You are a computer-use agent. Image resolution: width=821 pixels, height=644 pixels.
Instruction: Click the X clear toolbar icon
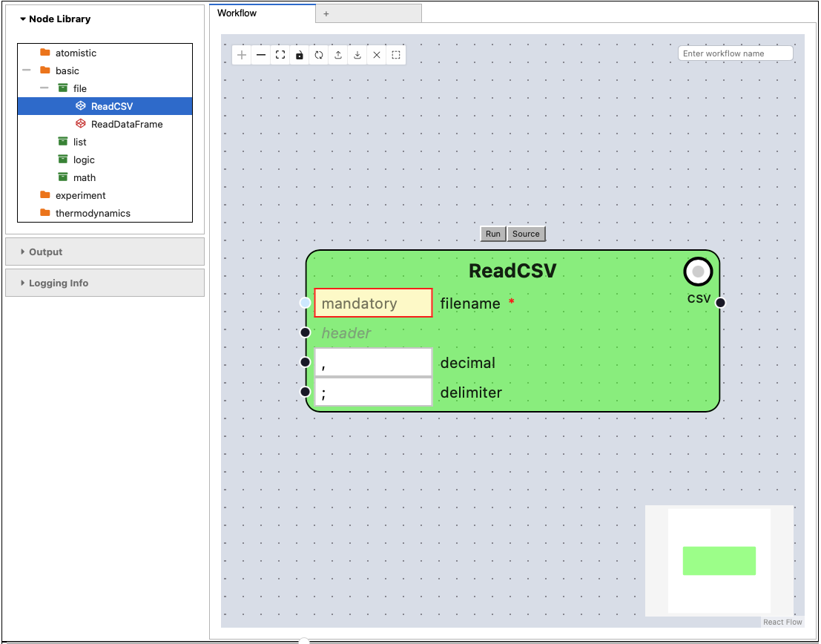377,55
